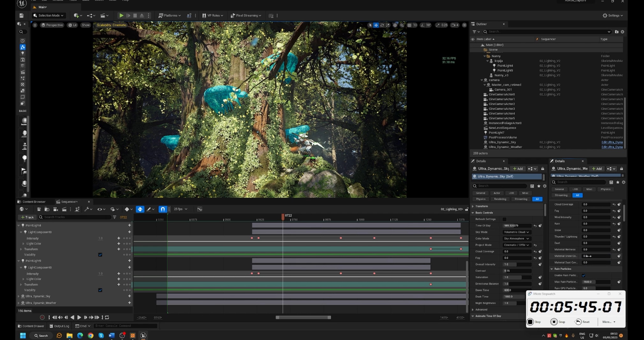The height and width of the screenshot is (340, 644).
Task: Click the Sequencer snapping magnet icon
Action: (x=163, y=209)
